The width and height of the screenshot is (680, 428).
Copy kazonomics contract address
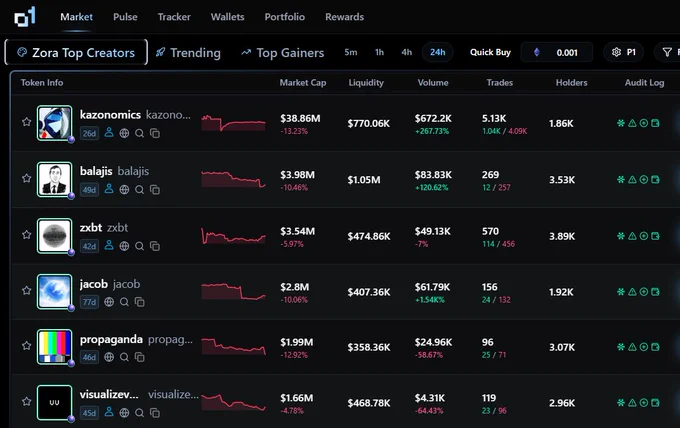(x=155, y=133)
